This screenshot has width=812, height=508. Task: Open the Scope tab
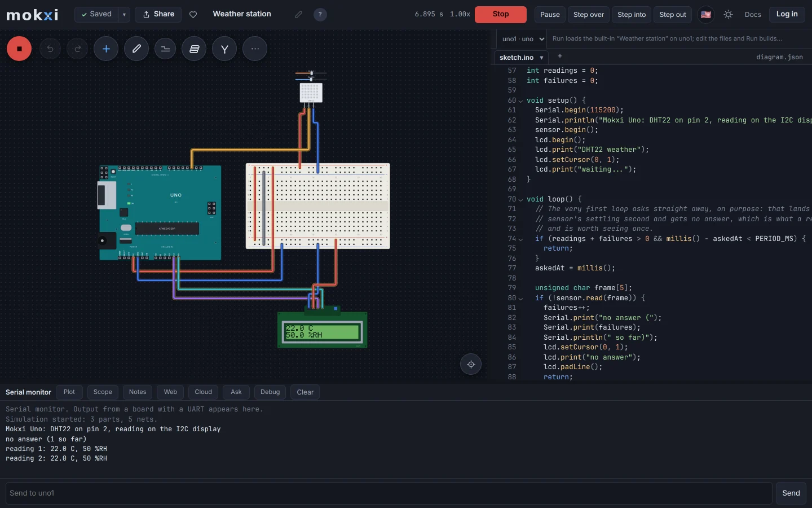pos(103,392)
